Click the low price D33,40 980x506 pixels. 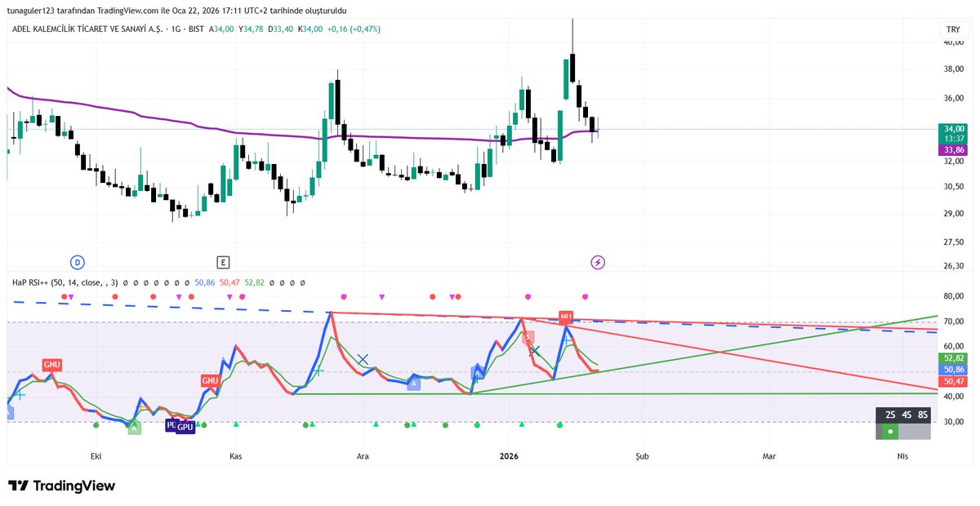click(282, 29)
